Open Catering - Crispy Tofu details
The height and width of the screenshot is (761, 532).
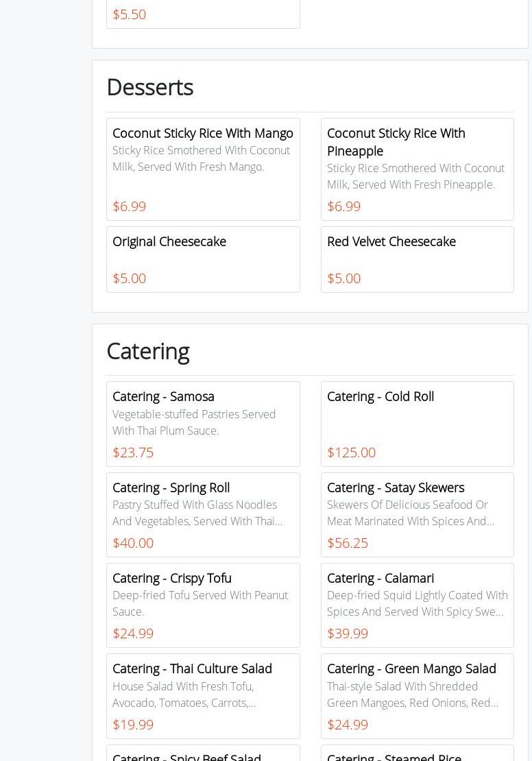pyautogui.click(x=203, y=605)
